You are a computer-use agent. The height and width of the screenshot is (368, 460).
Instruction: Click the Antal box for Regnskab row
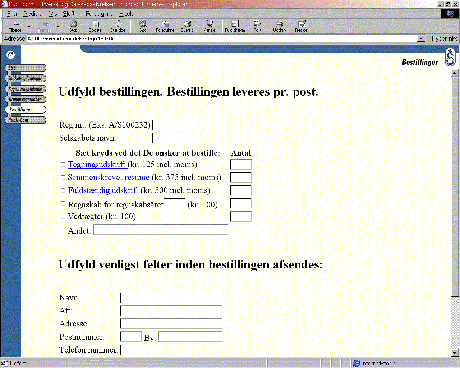241,203
